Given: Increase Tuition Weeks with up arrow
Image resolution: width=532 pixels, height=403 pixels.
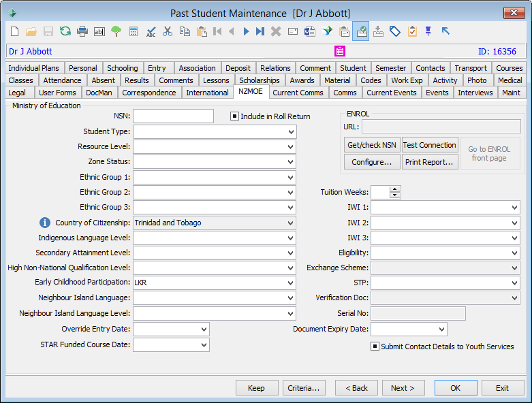Looking at the screenshot, I should (394, 189).
